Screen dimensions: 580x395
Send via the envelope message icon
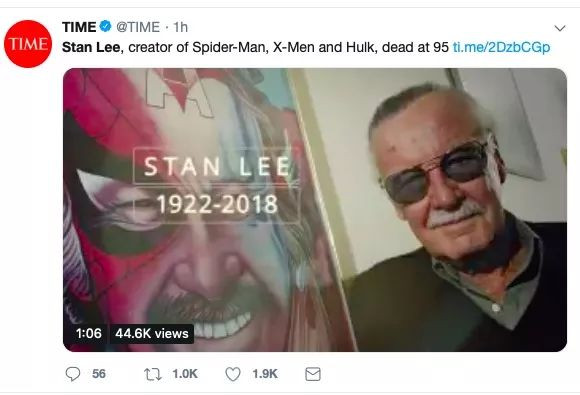[x=313, y=374]
